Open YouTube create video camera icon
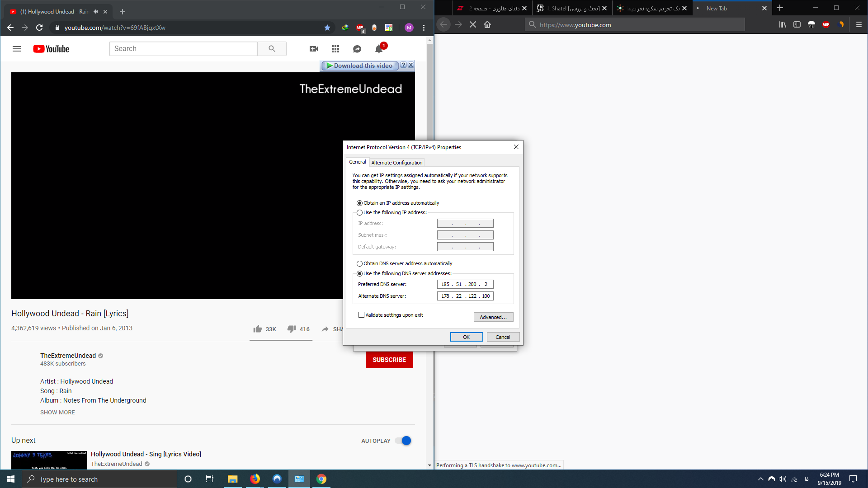This screenshot has height=488, width=868. pyautogui.click(x=314, y=49)
